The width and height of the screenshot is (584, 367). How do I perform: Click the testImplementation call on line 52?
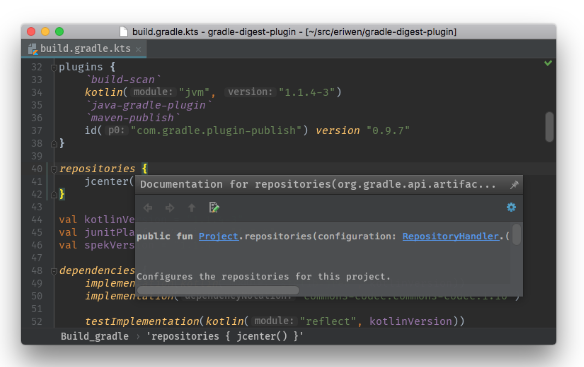(142, 321)
